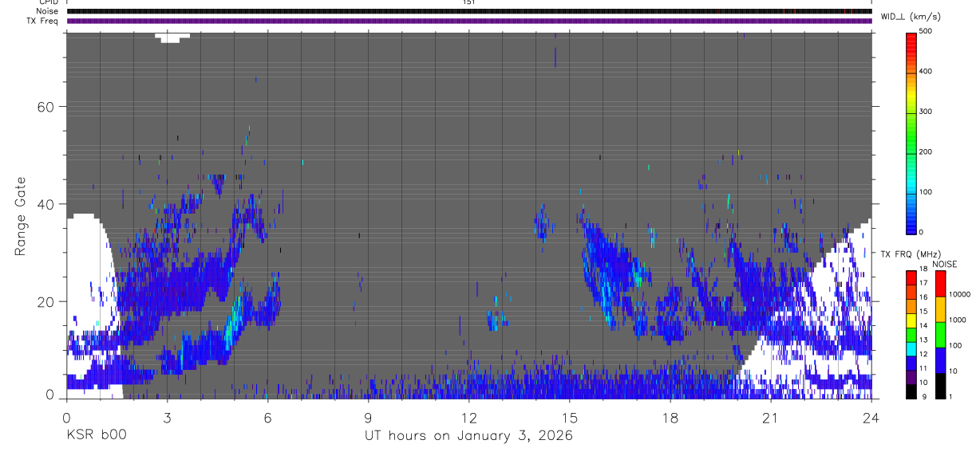Click the '21' tick on the UT hours axis

coord(771,417)
